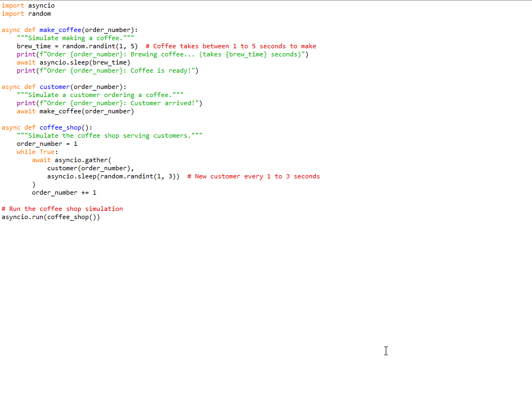
Task: Click the asyncio.run(coffee_shop()) line
Action: coord(51,216)
